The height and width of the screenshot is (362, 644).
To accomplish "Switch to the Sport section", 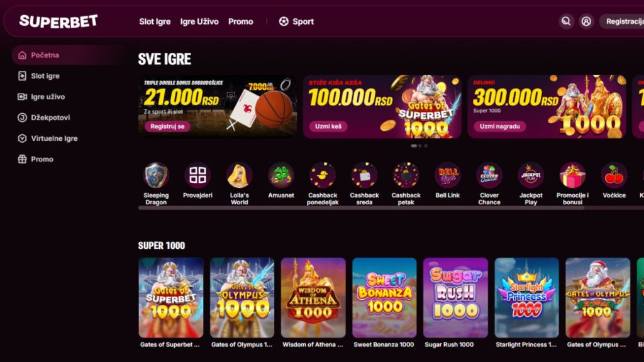I will pyautogui.click(x=296, y=21).
